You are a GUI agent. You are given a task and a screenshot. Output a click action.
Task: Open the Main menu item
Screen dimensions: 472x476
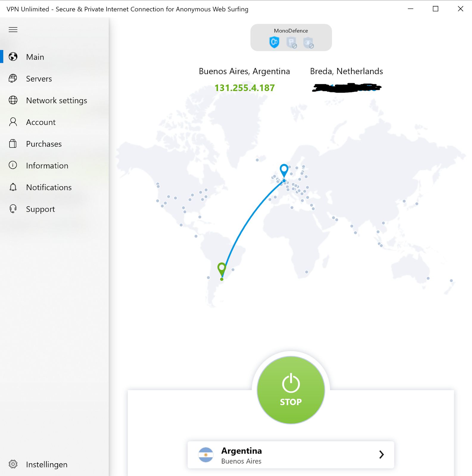(x=54, y=57)
